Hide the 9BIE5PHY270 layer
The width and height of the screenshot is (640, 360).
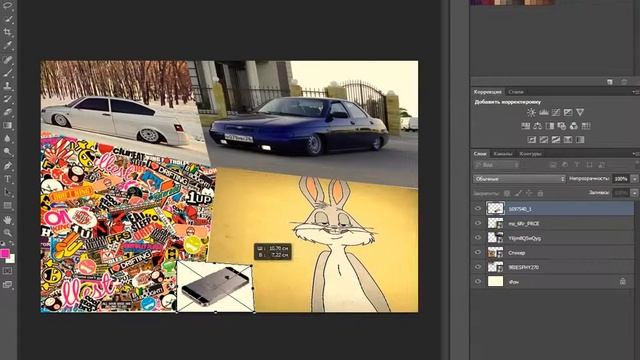(x=478, y=267)
